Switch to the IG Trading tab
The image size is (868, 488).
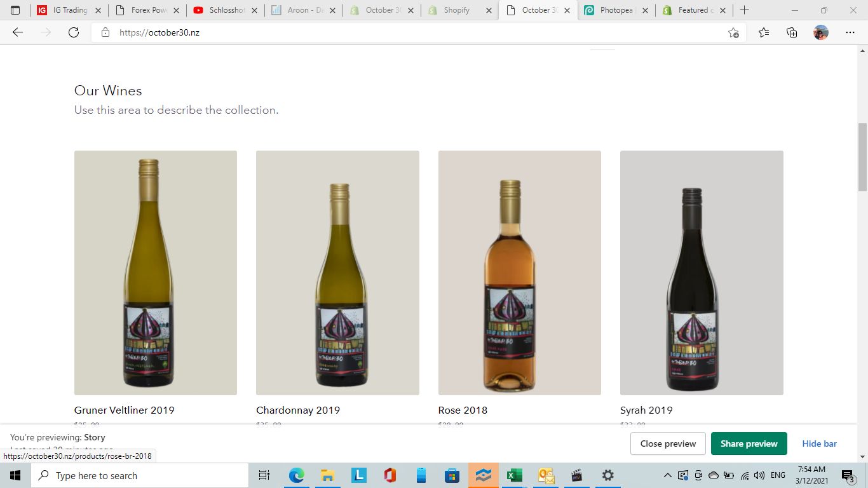pyautogui.click(x=69, y=10)
